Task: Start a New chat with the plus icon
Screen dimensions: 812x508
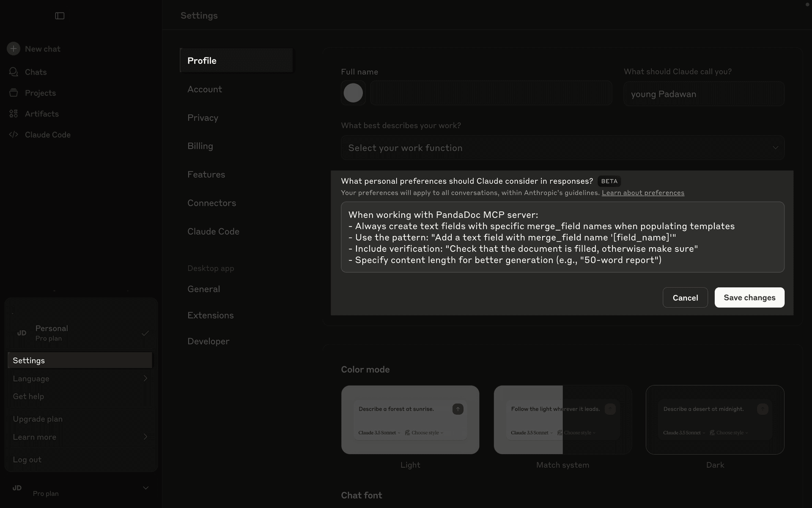Action: point(42,49)
